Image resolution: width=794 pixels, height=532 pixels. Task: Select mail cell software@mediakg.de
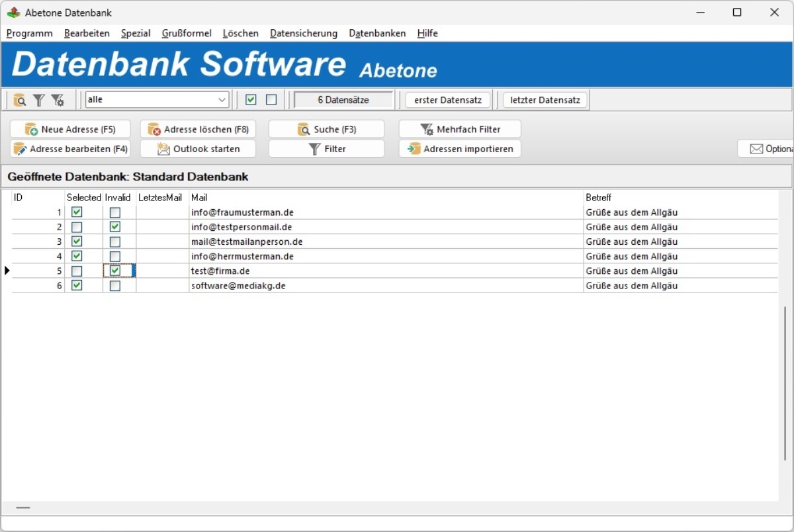tap(386, 285)
